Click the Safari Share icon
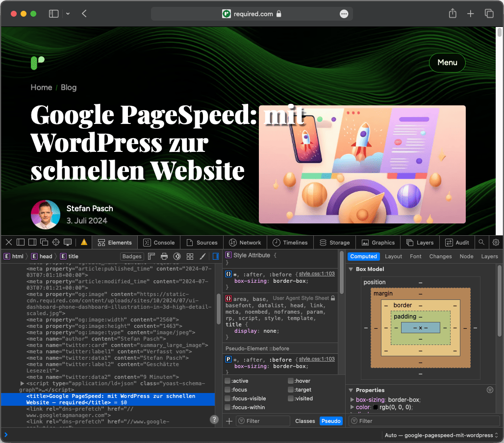Screen dimensions: 504x443 pos(453,14)
